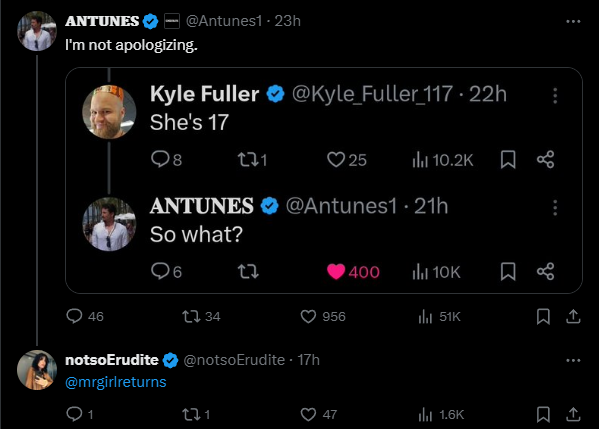Open more options on Kyle Fuller's tweet
This screenshot has height=429, width=599.
point(555,96)
